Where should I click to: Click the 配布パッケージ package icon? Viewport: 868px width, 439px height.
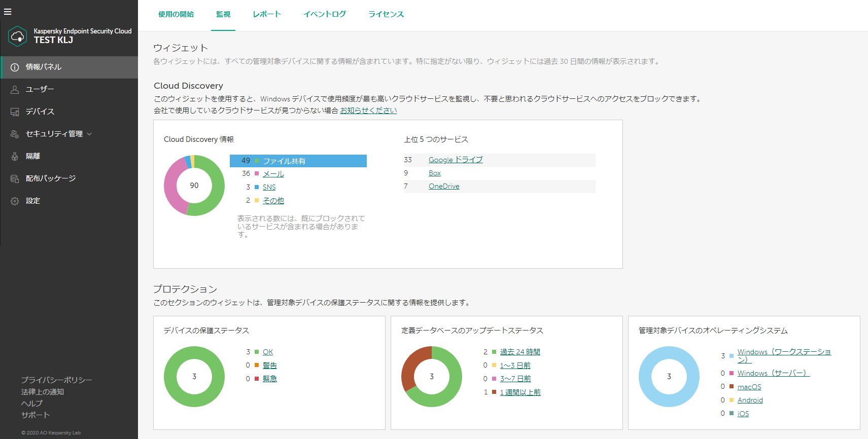coord(15,179)
